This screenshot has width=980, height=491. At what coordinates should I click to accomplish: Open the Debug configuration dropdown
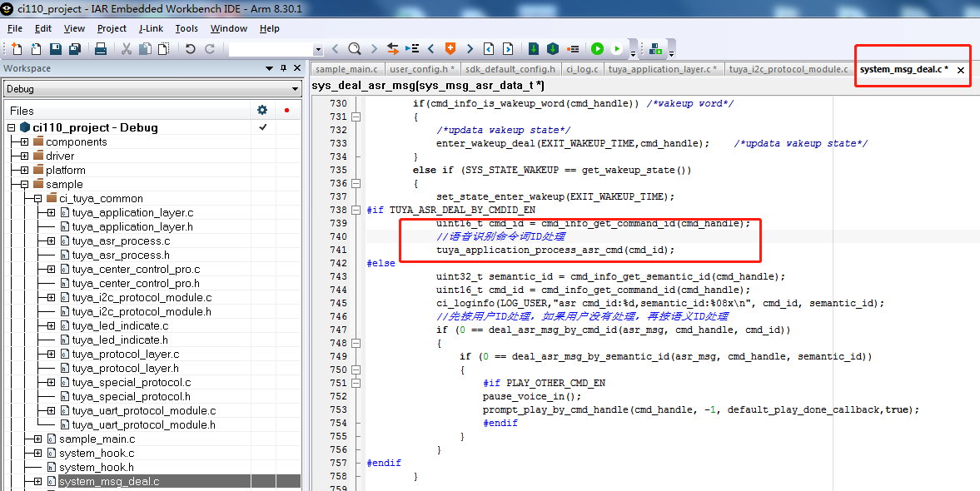click(x=295, y=89)
